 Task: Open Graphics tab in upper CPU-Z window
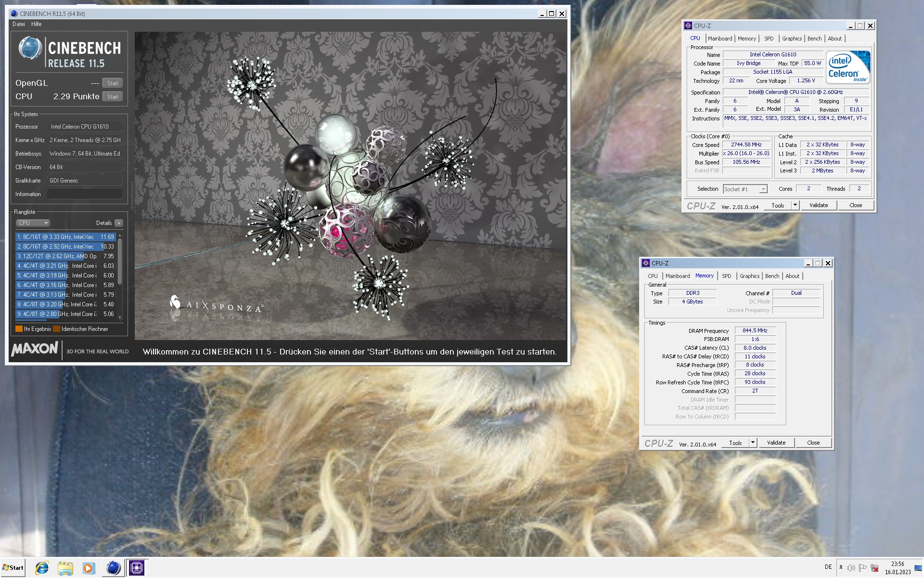click(792, 39)
